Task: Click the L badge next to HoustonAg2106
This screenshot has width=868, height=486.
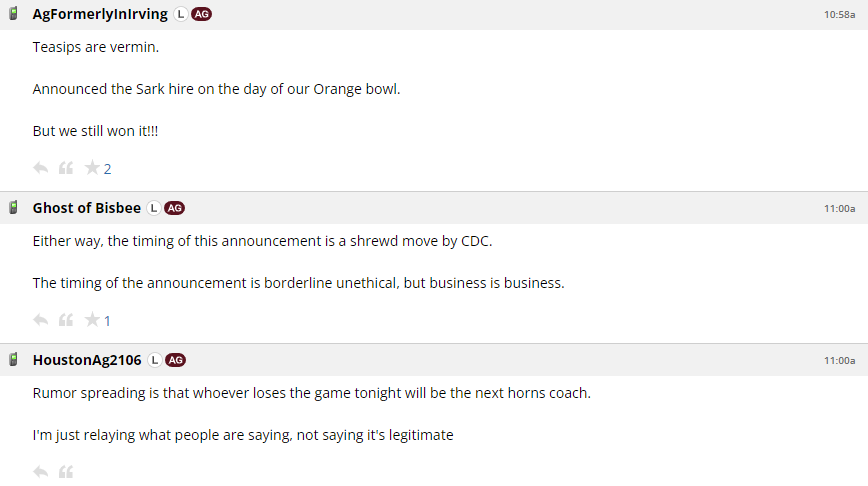Action: point(155,360)
